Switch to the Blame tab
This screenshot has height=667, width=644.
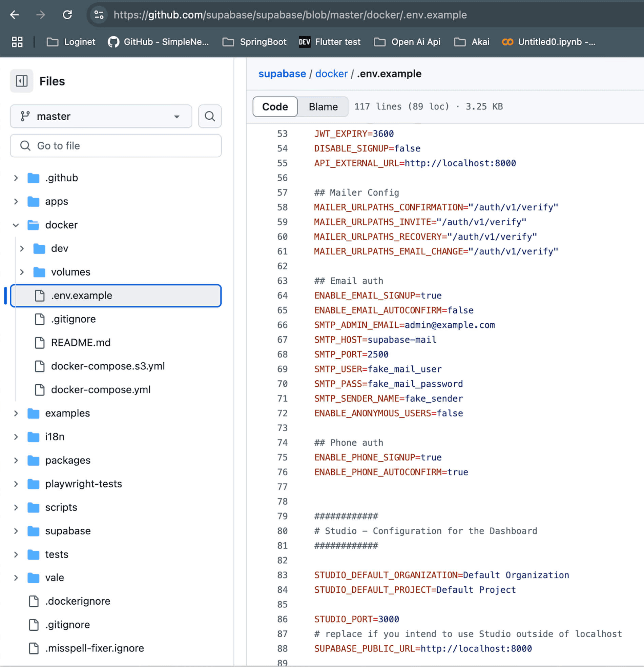coord(323,106)
